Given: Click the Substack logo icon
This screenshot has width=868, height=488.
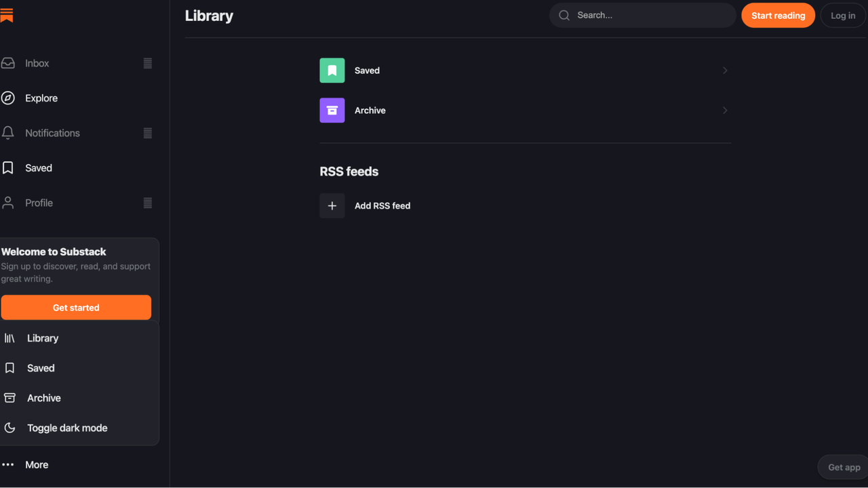Looking at the screenshot, I should point(8,15).
